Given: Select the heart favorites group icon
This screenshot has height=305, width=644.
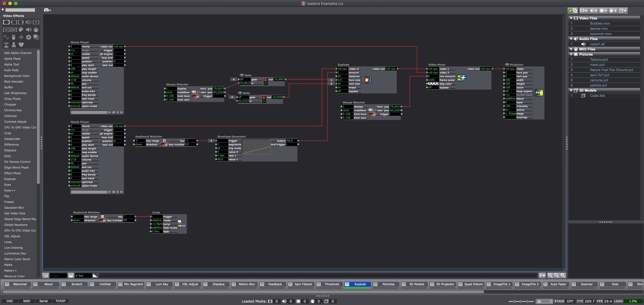Looking at the screenshot, I should pyautogui.click(x=21, y=45).
